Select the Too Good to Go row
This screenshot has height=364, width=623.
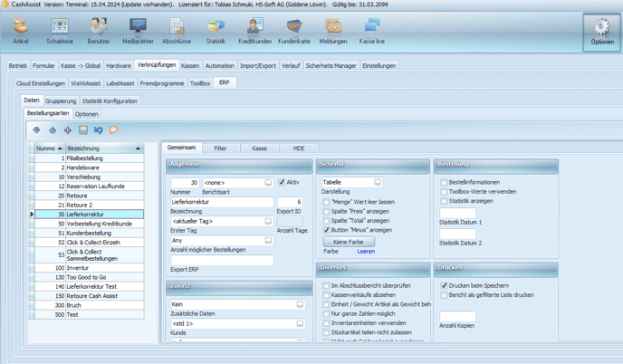click(x=89, y=277)
